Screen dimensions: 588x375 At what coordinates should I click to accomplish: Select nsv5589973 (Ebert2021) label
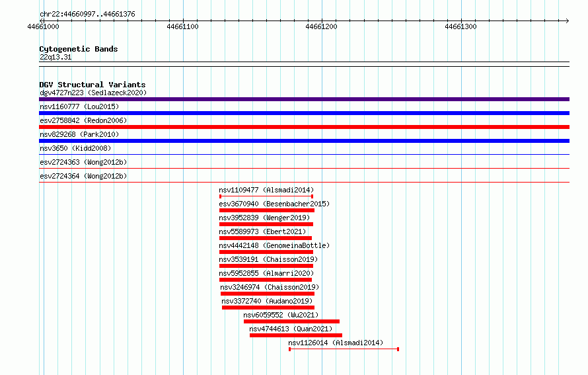click(x=262, y=231)
